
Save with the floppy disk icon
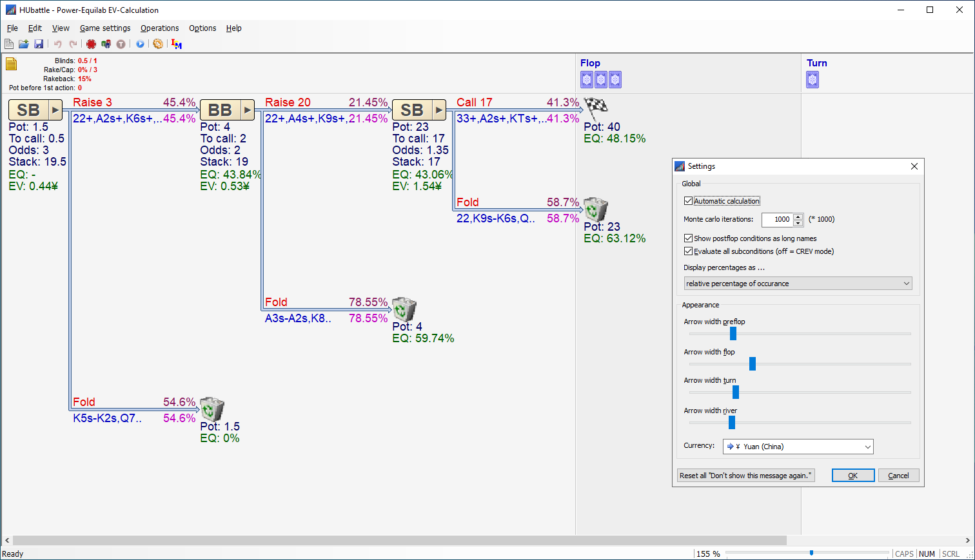[39, 44]
